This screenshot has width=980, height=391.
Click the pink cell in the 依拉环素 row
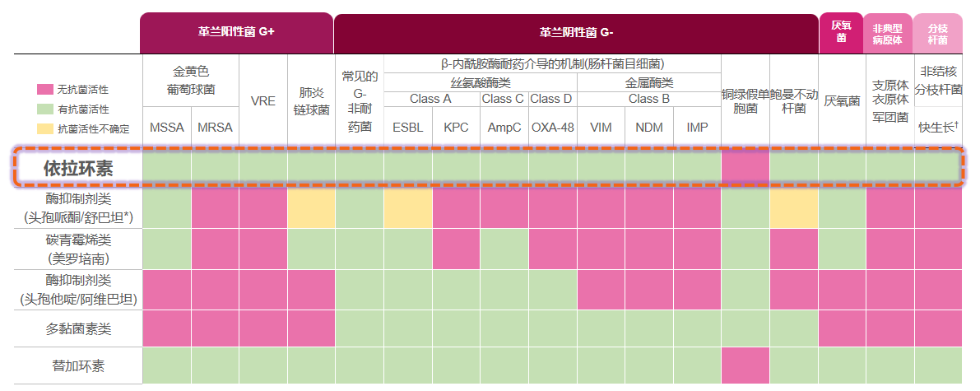point(745,168)
